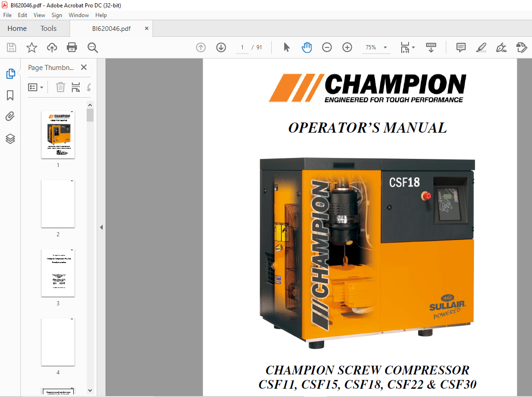Screen dimensions: 532x397
Task: Share the file via Adobe cloud
Action: pyautogui.click(x=52, y=47)
